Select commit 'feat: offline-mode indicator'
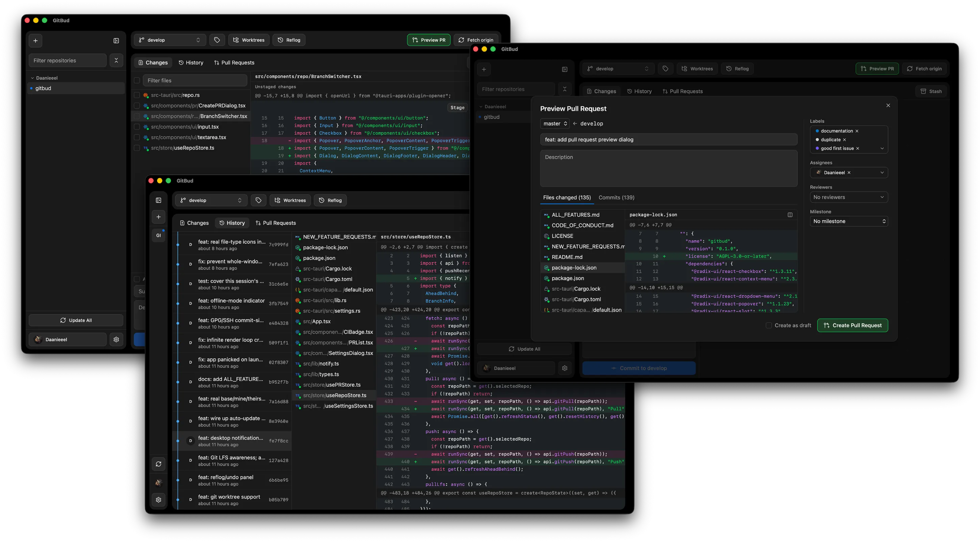Image resolution: width=980 pixels, height=542 pixels. click(233, 303)
